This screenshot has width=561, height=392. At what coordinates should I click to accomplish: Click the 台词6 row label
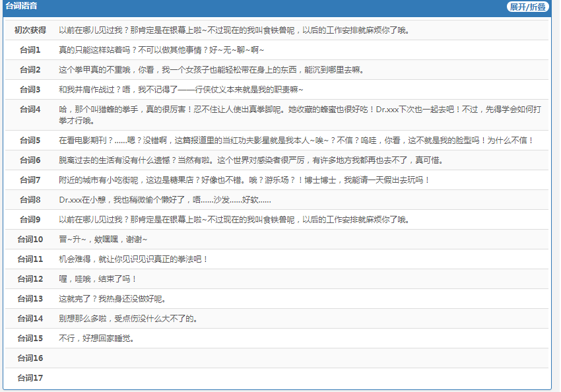[30, 160]
